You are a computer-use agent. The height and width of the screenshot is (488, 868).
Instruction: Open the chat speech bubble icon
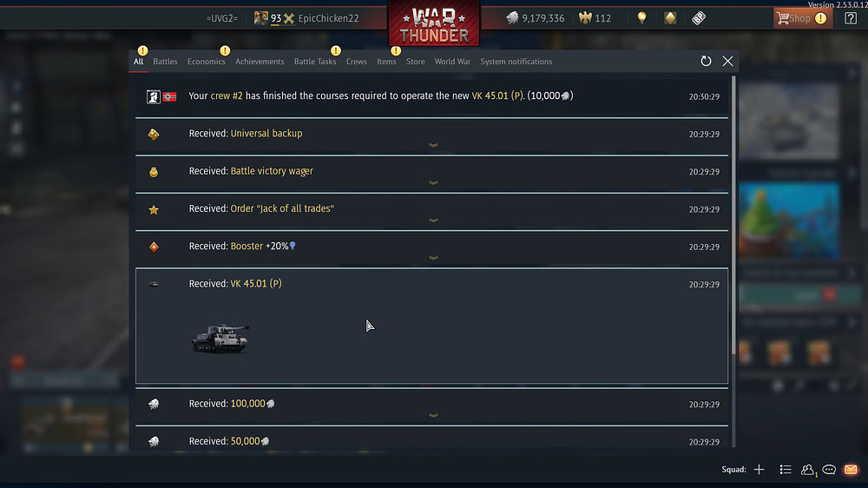pyautogui.click(x=829, y=470)
